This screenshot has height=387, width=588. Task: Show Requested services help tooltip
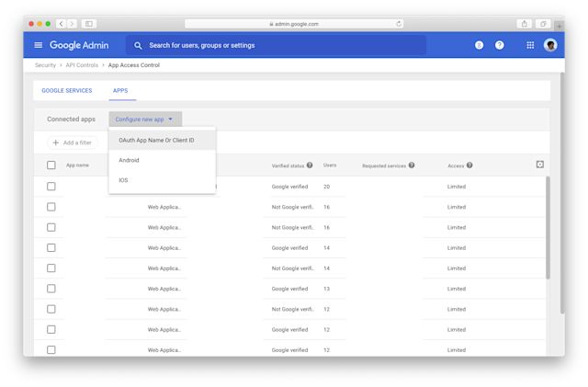[412, 165]
